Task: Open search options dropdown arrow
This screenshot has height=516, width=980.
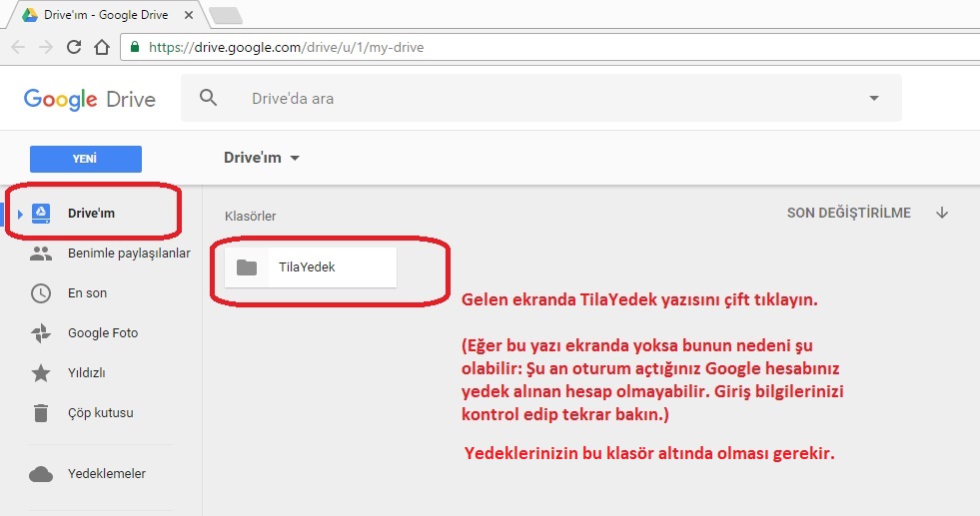Action: pyautogui.click(x=874, y=98)
